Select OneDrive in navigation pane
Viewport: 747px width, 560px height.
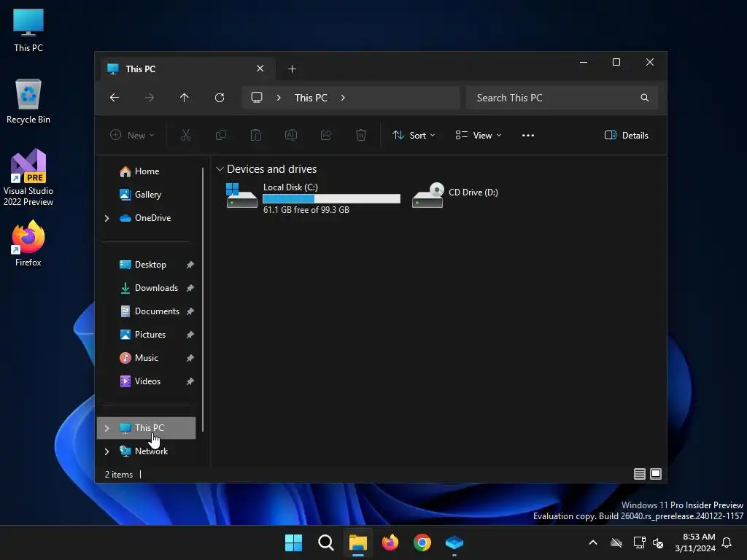(152, 218)
